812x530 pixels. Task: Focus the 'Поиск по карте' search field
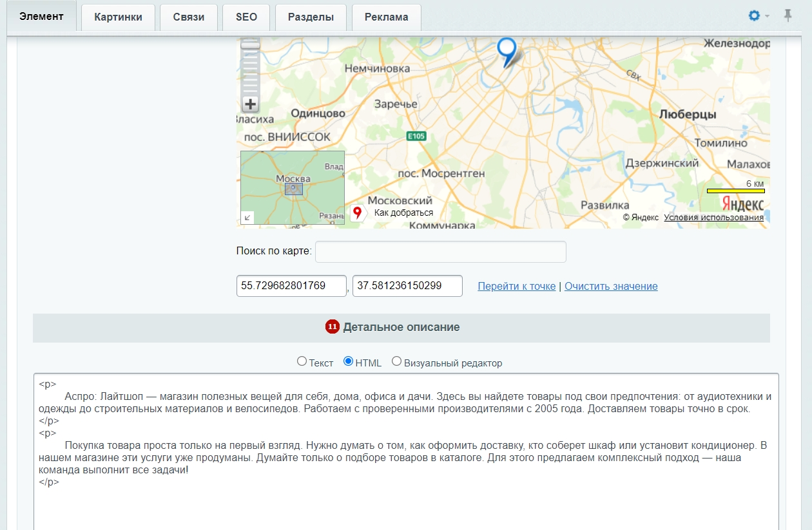click(440, 252)
